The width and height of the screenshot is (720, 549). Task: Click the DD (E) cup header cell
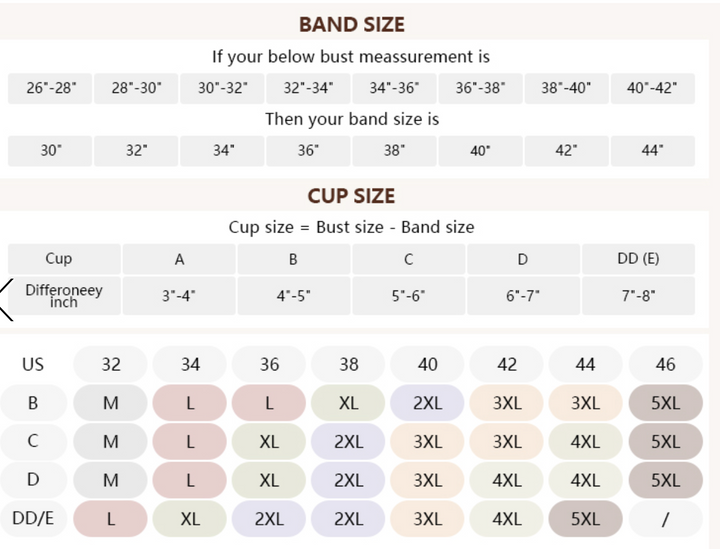pyautogui.click(x=637, y=259)
